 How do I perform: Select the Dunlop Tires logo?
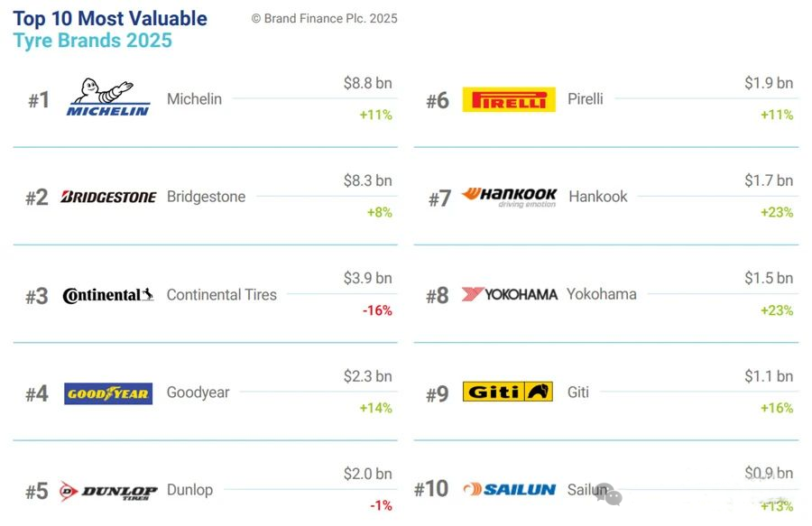(108, 491)
